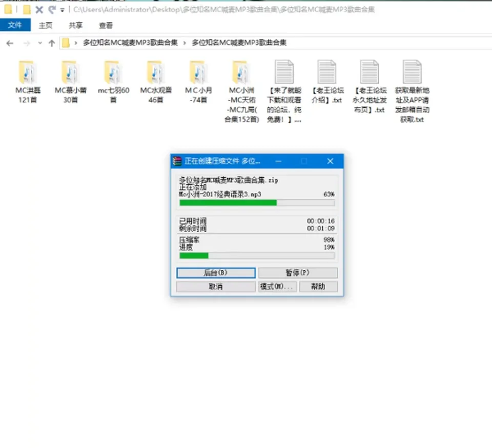Click the undo icon in quick access toolbar
Image resolution: width=492 pixels, height=448 pixels.
pos(52,10)
